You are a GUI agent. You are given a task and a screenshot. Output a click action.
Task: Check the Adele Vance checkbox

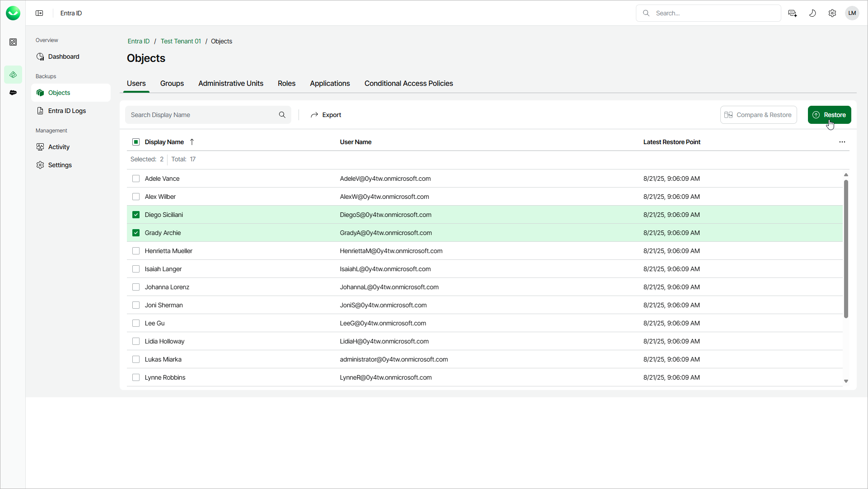pyautogui.click(x=136, y=179)
